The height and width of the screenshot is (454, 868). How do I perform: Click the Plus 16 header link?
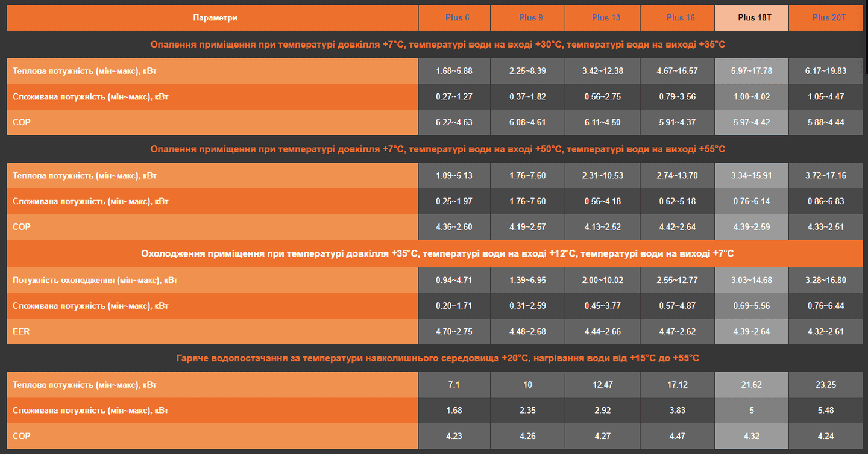(x=681, y=17)
